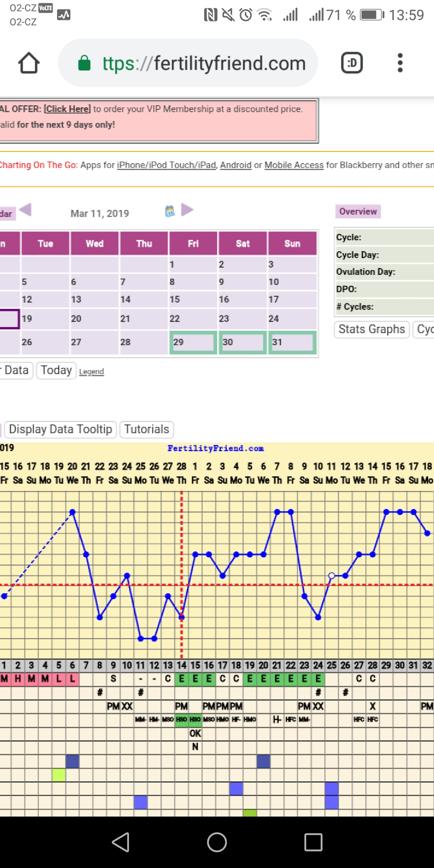Tap the Android back navigation button
This screenshot has height=868, width=434.
[121, 842]
